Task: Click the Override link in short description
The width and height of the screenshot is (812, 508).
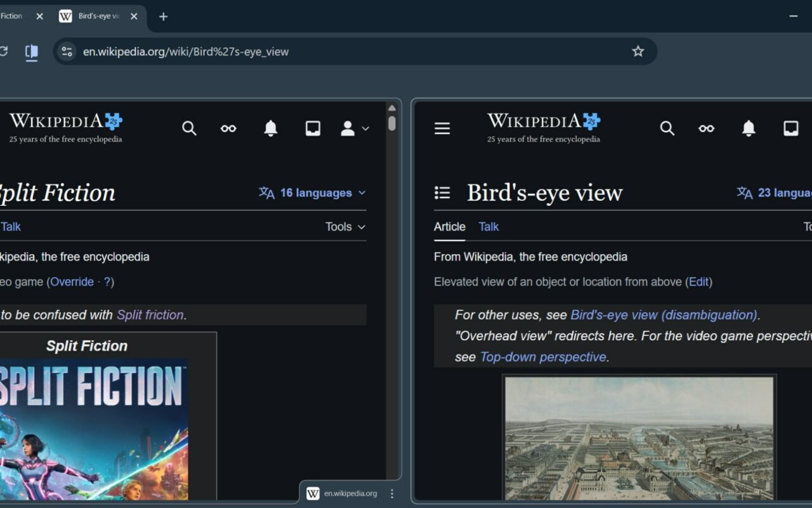Action: (x=72, y=282)
